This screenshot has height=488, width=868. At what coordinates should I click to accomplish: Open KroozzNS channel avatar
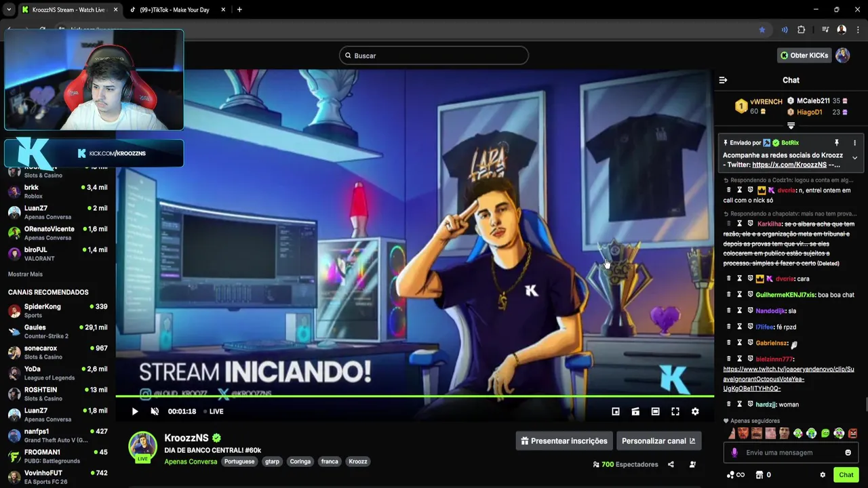tap(143, 446)
